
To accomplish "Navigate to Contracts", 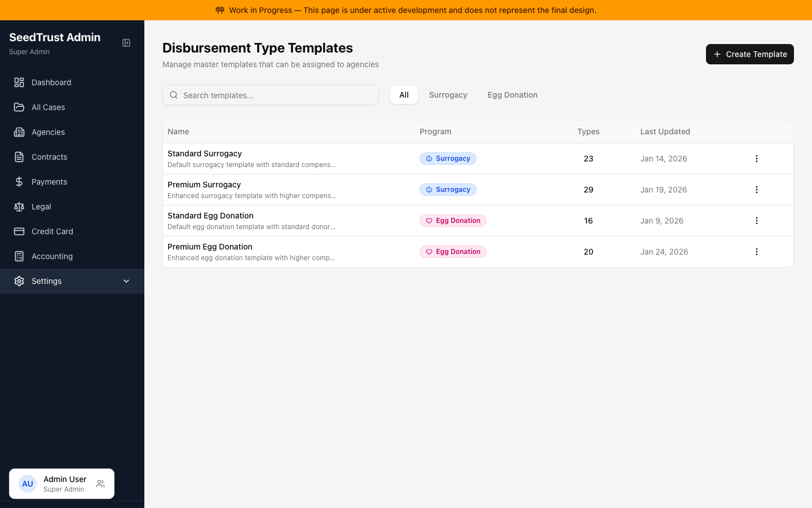I will point(72,157).
